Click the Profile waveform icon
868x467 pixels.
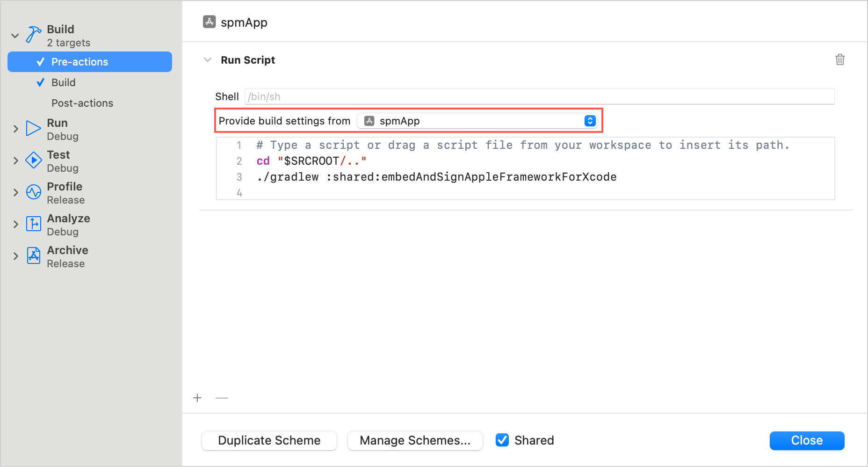33,192
